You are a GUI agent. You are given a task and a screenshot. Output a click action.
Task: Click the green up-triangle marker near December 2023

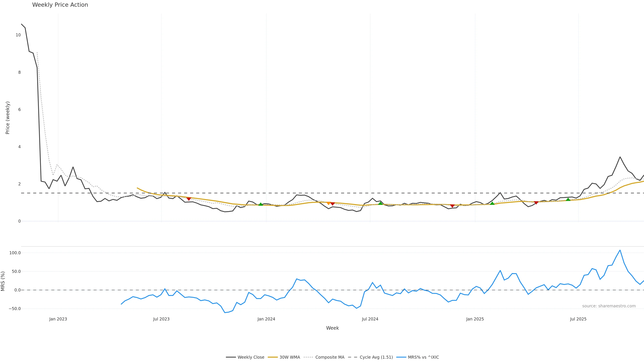260,204
